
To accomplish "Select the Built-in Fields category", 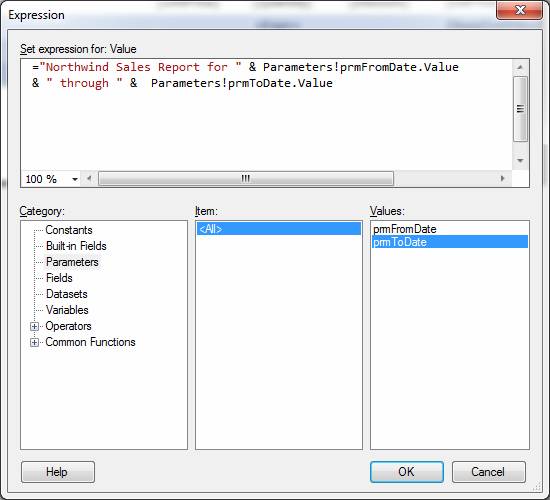I will 76,246.
